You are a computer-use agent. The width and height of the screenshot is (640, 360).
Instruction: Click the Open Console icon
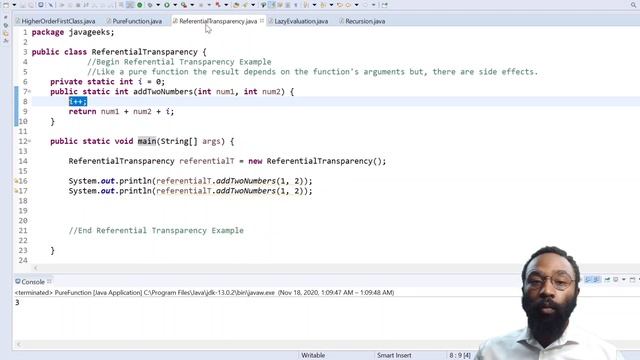632,280
